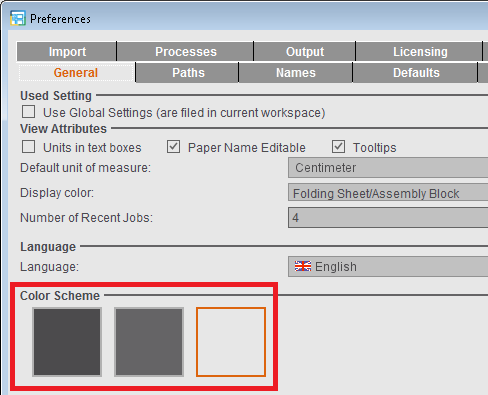Switch to the Processes tab
Screen dimensions: 488x395
tap(185, 52)
